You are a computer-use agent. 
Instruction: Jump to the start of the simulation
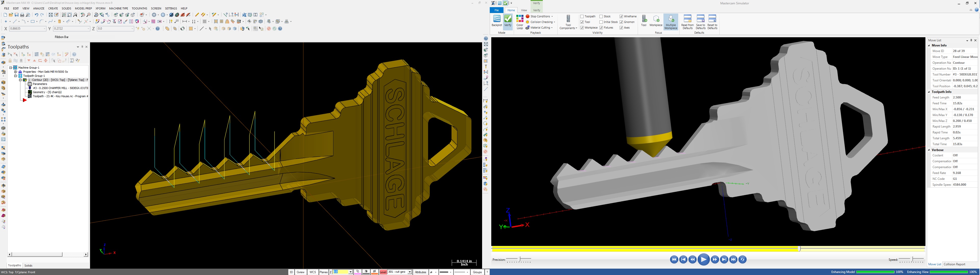point(674,259)
